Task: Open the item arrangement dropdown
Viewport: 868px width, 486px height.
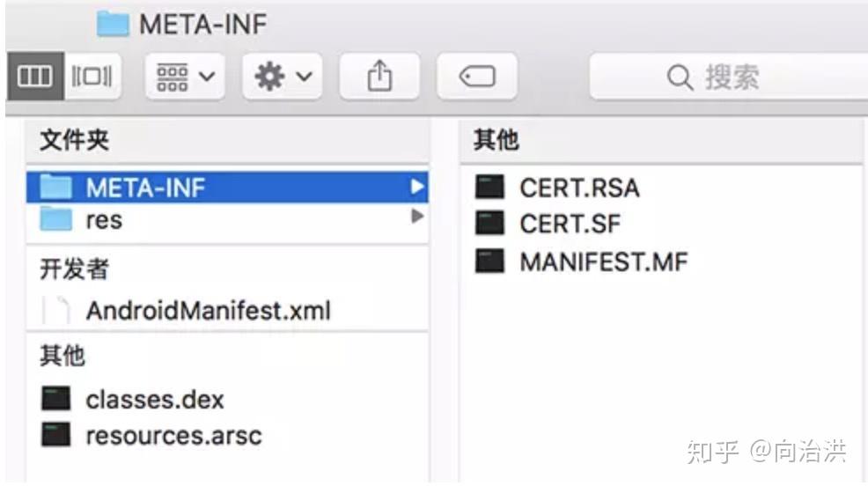Action: click(x=185, y=76)
